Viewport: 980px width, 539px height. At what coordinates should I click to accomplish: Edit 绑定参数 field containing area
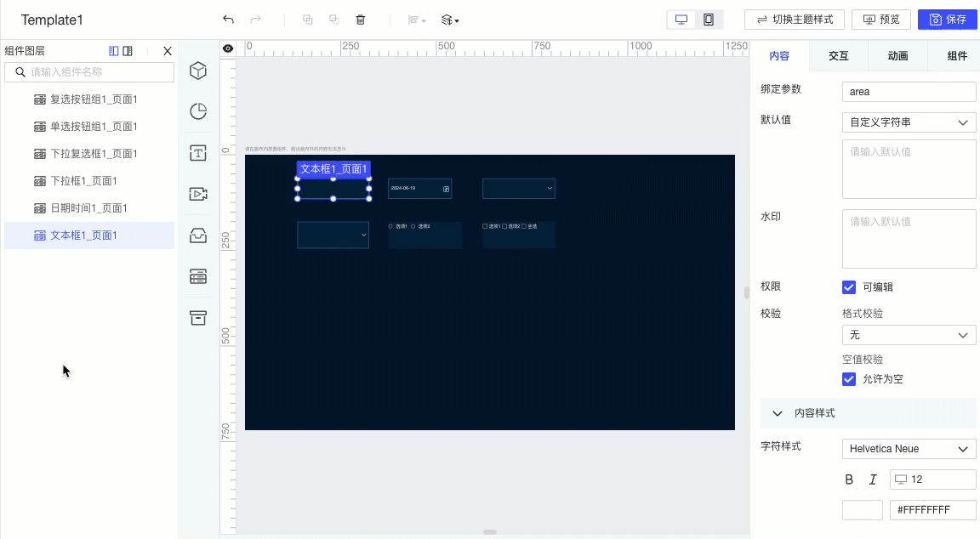pyautogui.click(x=909, y=92)
